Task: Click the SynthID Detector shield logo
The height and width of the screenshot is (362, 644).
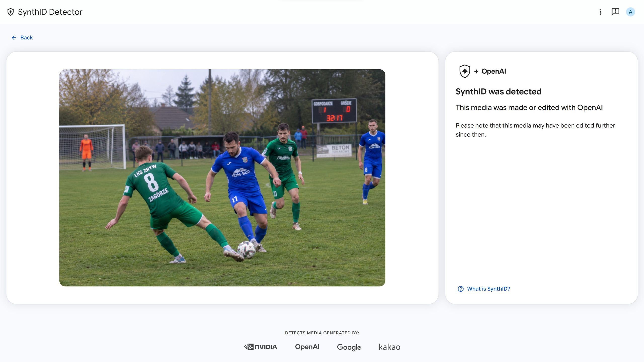Action: 11,12
